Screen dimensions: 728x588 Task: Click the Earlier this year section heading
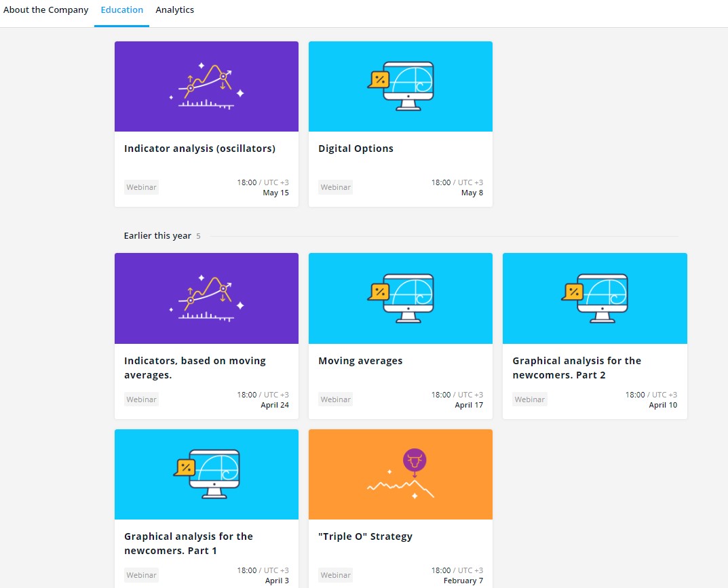157,236
